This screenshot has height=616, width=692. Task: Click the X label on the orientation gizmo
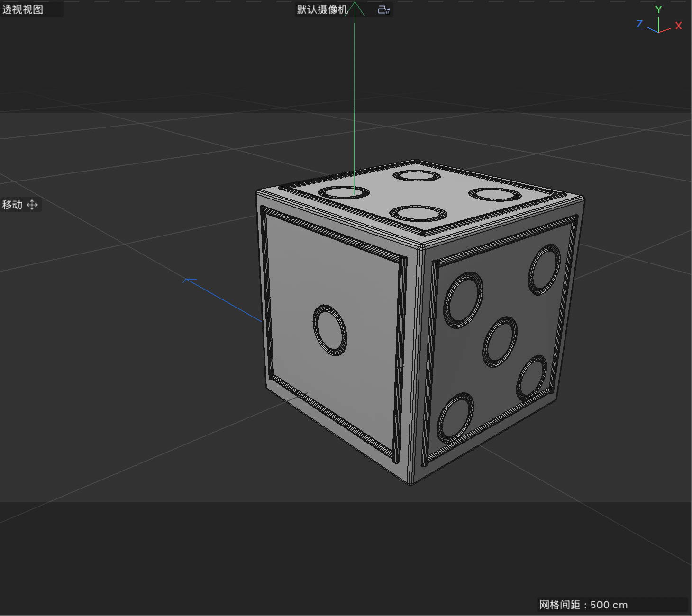tap(678, 26)
